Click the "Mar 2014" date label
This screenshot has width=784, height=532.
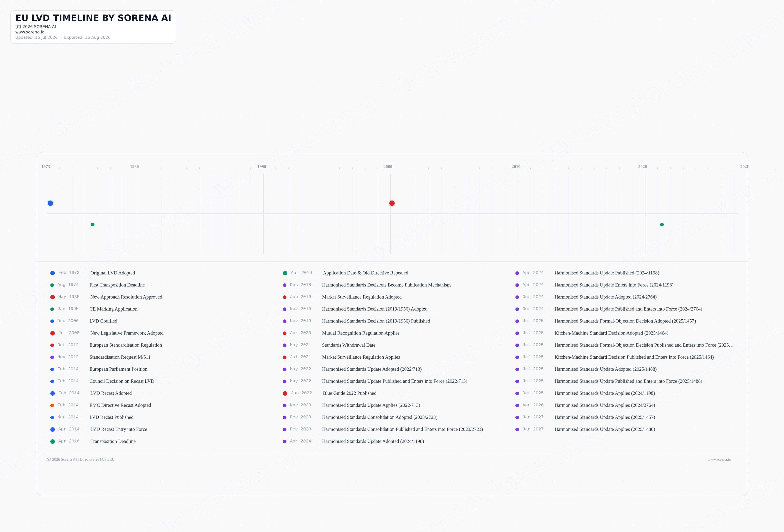click(68, 417)
